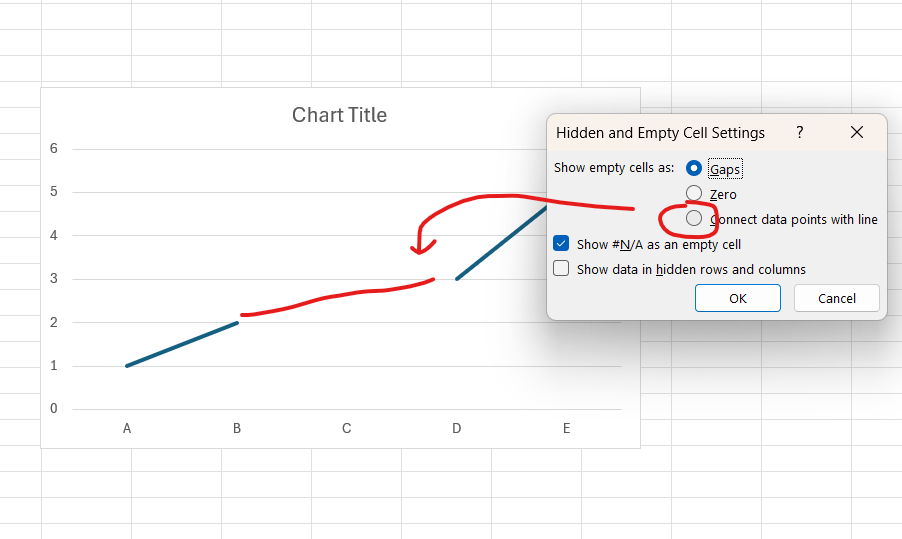Click category label D on the axis
The image size is (902, 539).
coord(456,429)
